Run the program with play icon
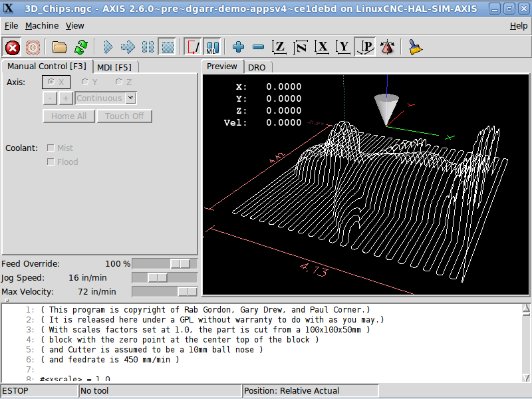The height and width of the screenshot is (399, 532). coord(108,47)
